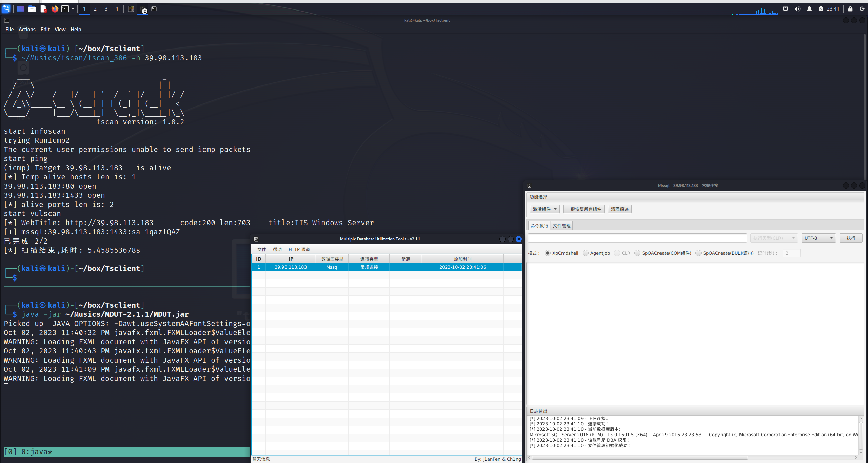The width and height of the screenshot is (868, 463).
Task: Click the lock screen tray icon
Action: [850, 9]
